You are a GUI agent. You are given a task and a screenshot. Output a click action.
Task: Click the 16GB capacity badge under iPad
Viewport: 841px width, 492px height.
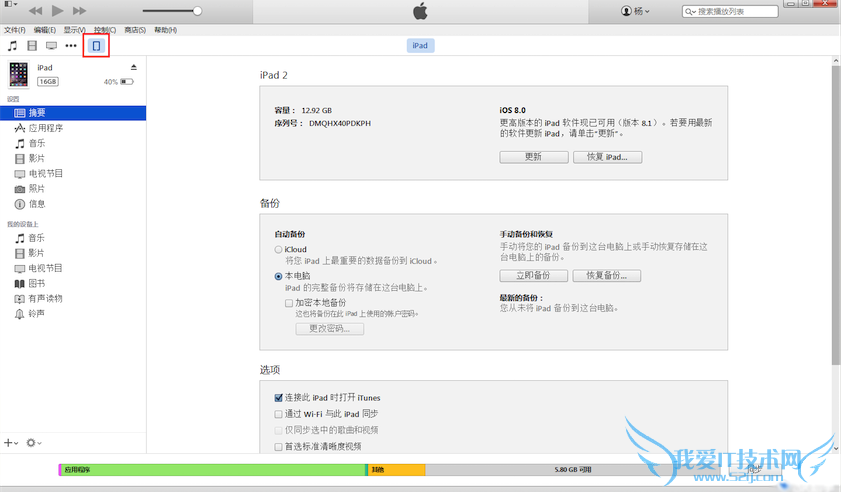click(48, 82)
